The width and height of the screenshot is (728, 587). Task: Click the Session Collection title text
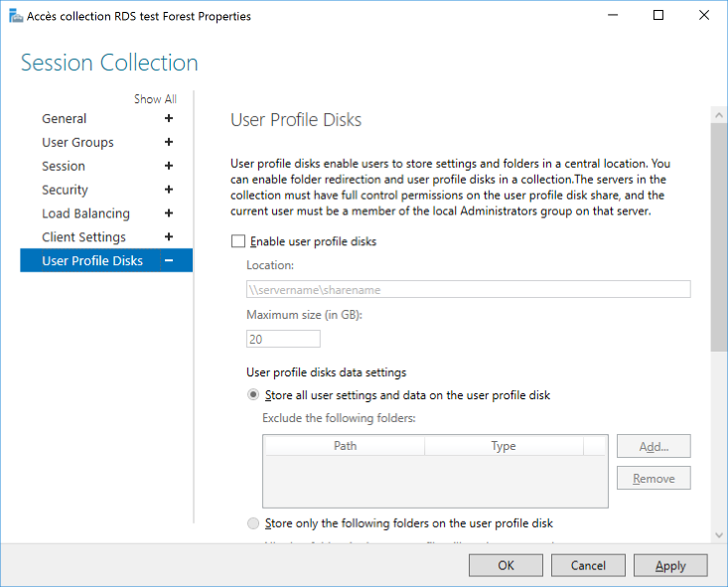click(x=109, y=63)
